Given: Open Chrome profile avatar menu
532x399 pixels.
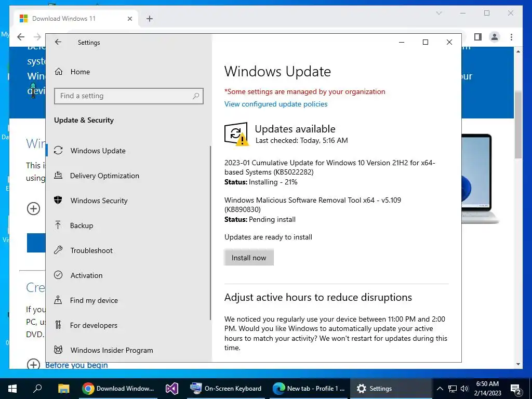Looking at the screenshot, I should [x=495, y=37].
